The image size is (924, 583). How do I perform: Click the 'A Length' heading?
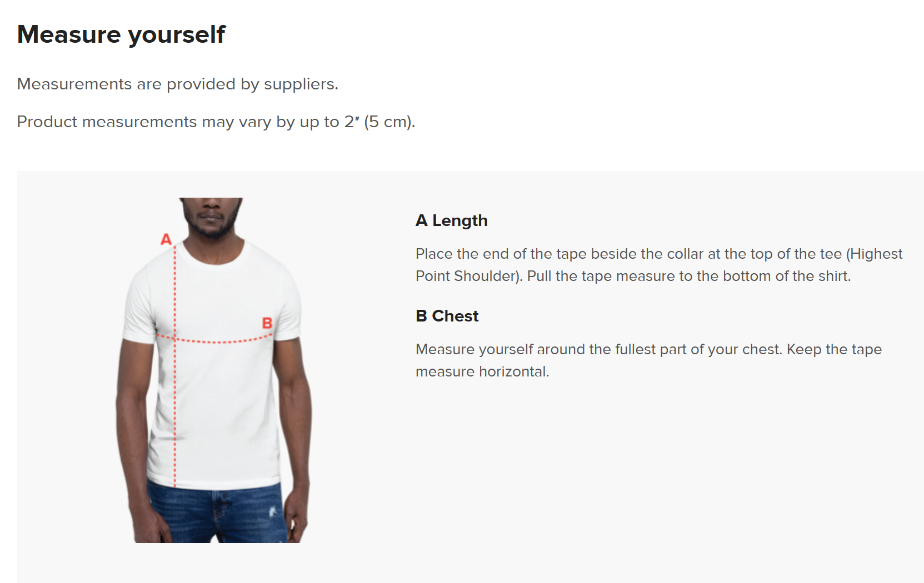(451, 221)
